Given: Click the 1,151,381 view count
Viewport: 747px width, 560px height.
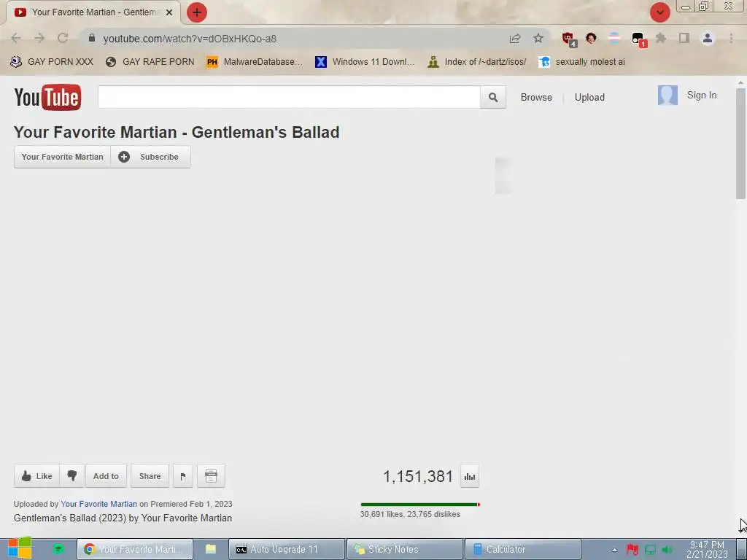Looking at the screenshot, I should coord(418,476).
